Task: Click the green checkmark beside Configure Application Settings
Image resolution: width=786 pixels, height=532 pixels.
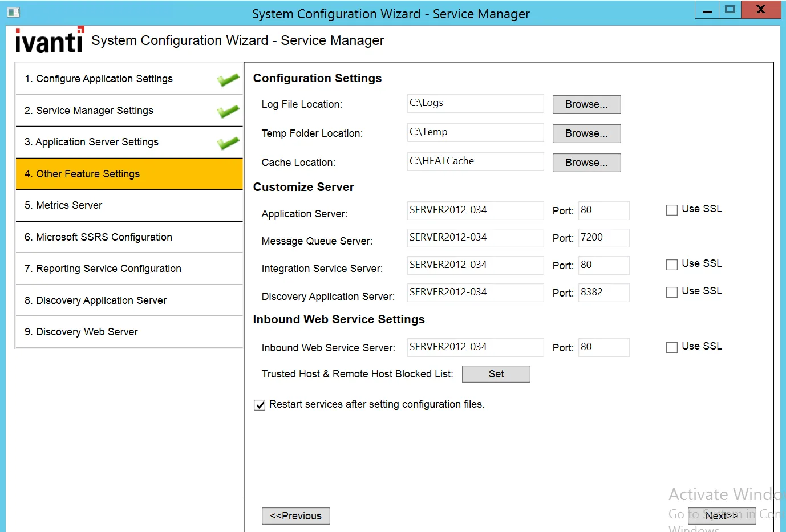Action: click(x=229, y=80)
